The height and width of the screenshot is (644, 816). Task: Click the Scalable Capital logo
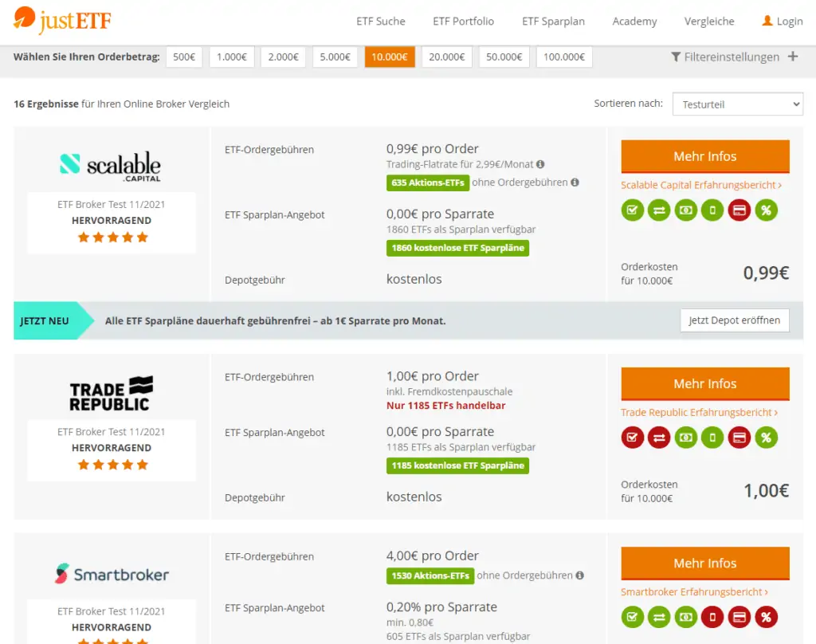tap(110, 166)
